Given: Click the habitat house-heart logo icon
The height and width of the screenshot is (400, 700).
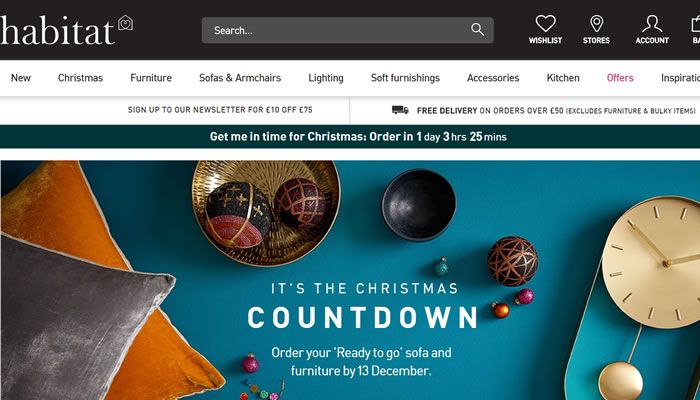Looking at the screenshot, I should point(125,23).
